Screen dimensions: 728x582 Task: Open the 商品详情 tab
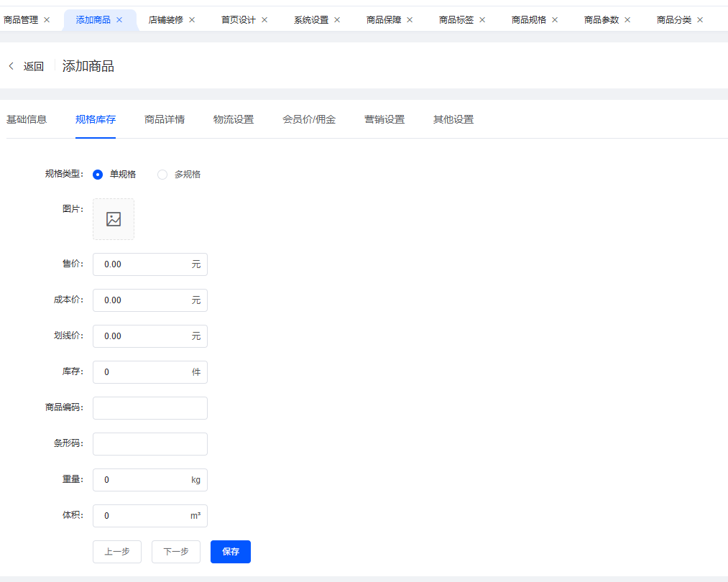[165, 119]
